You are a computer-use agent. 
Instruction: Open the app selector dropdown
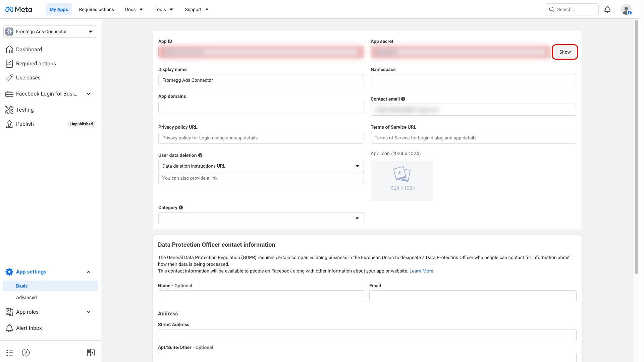pyautogui.click(x=50, y=32)
